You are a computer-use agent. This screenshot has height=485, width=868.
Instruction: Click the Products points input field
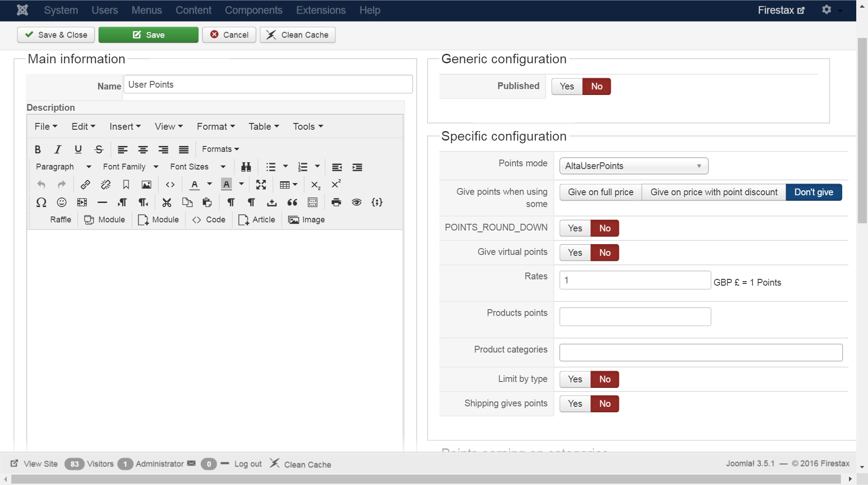coord(635,316)
